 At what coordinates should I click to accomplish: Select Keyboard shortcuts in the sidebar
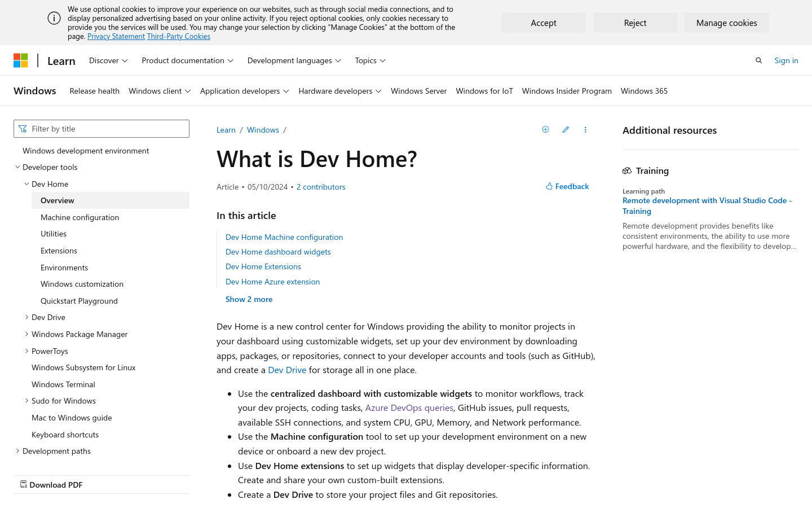pyautogui.click(x=65, y=435)
